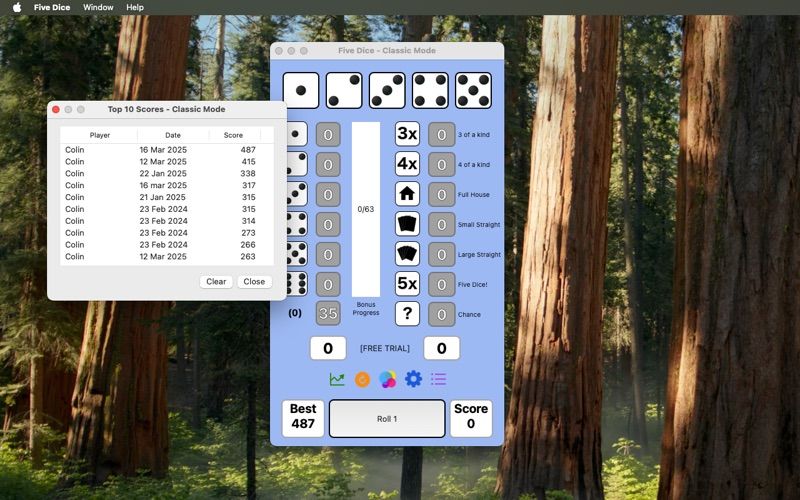Select the rolled die showing five
800x500 pixels.
[473, 90]
